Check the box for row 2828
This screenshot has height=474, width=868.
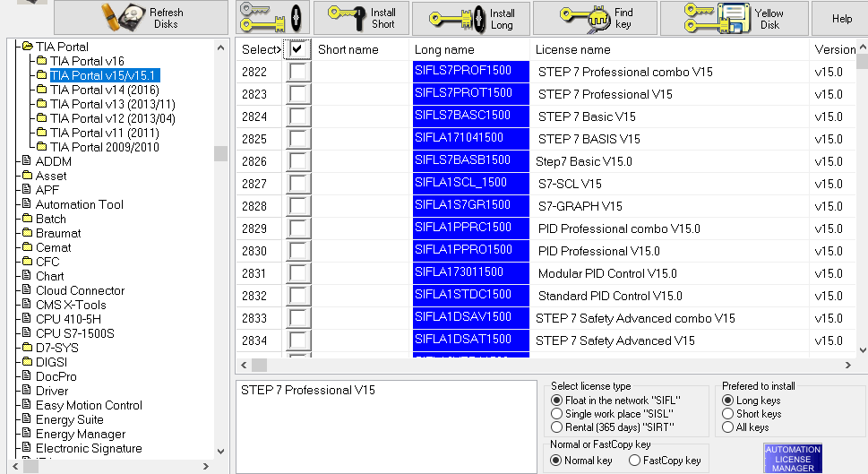tap(297, 206)
